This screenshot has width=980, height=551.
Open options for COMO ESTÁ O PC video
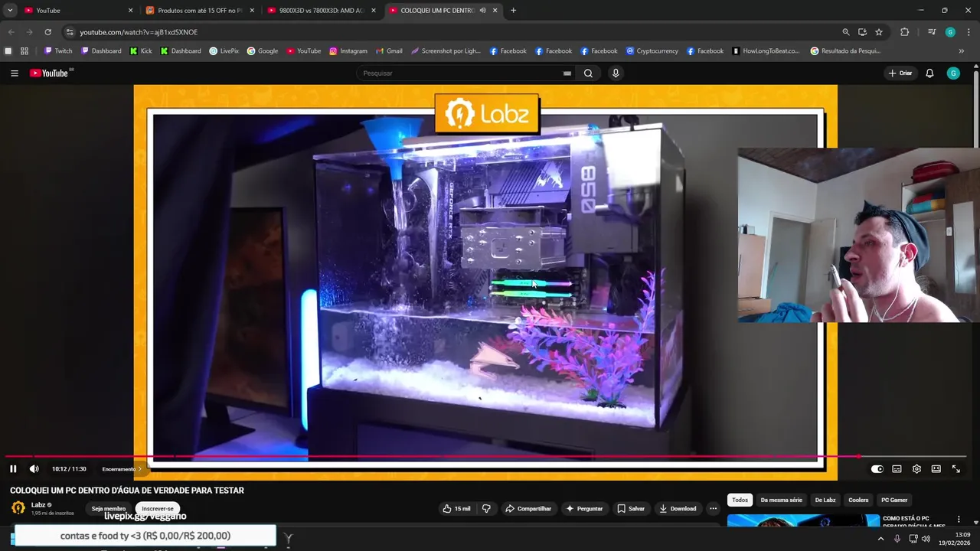click(959, 520)
